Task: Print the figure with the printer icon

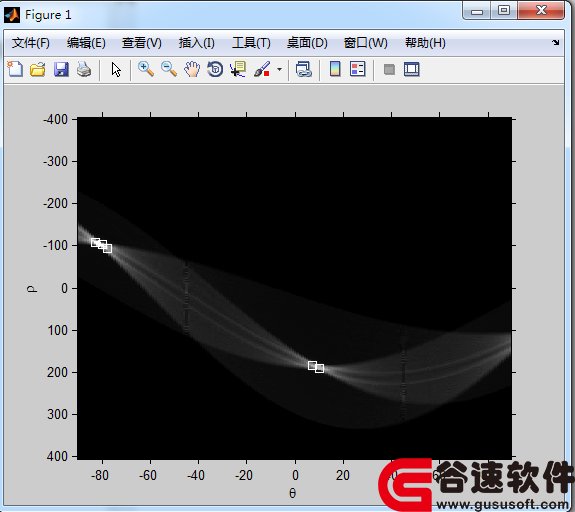Action: pos(84,69)
